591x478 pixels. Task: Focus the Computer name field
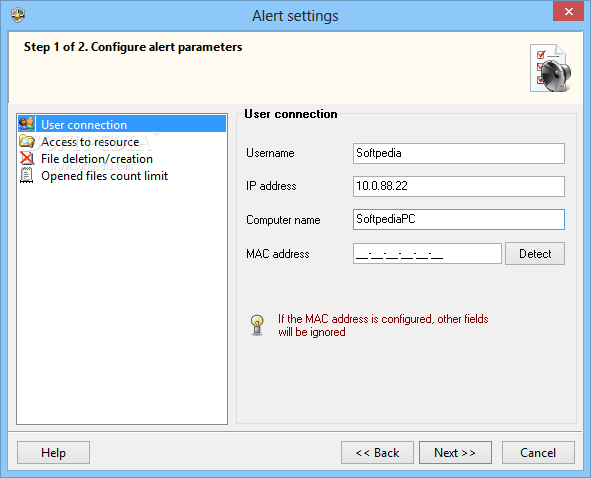click(x=459, y=219)
